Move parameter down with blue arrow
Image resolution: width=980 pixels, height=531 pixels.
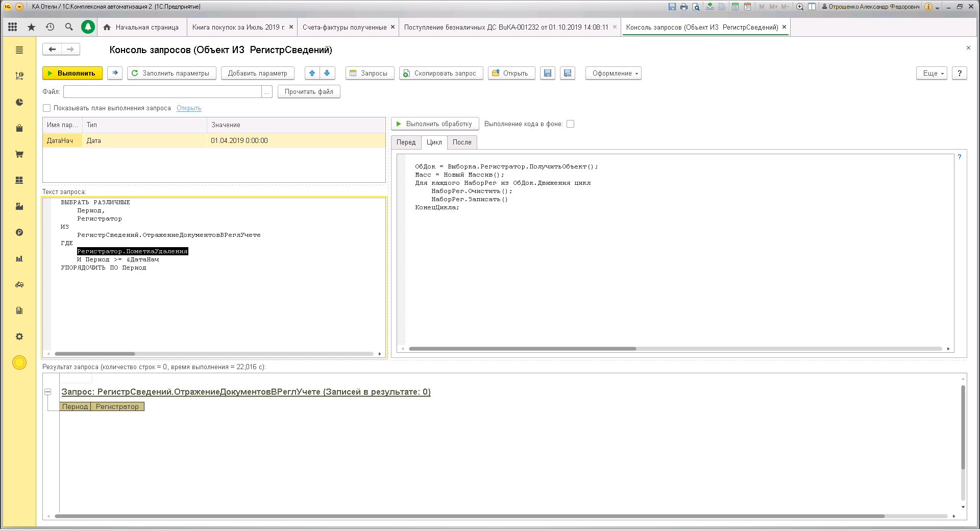pyautogui.click(x=327, y=73)
